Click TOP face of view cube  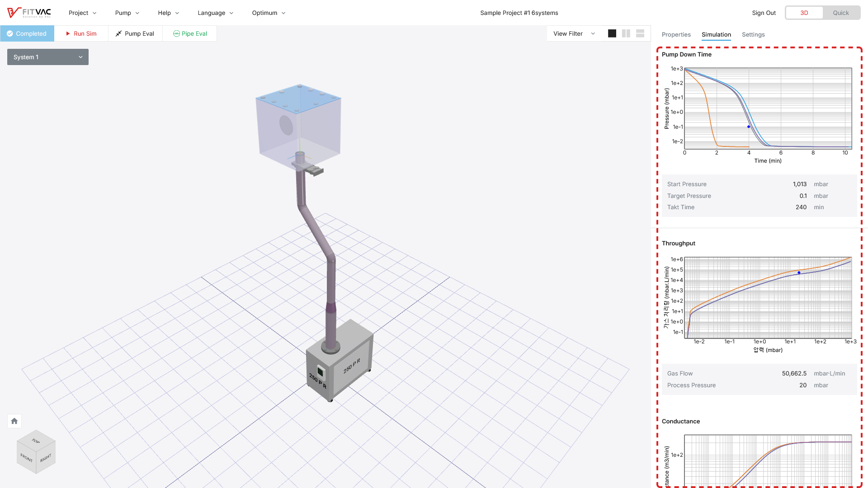(36, 441)
